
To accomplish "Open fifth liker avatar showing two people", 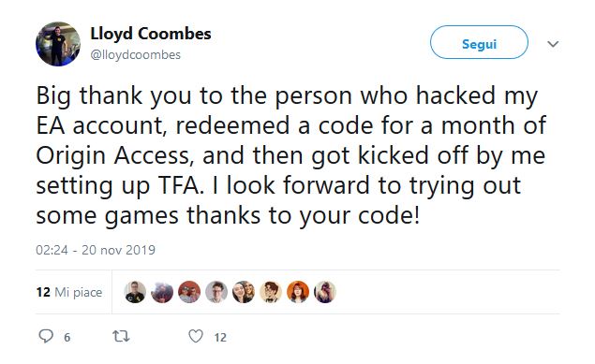I will (244, 292).
